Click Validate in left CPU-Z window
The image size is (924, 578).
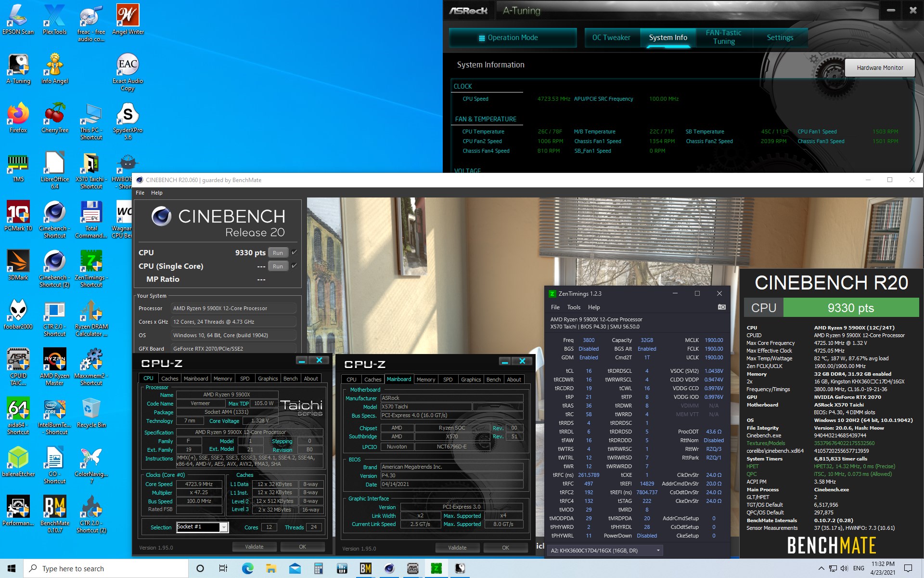click(254, 547)
